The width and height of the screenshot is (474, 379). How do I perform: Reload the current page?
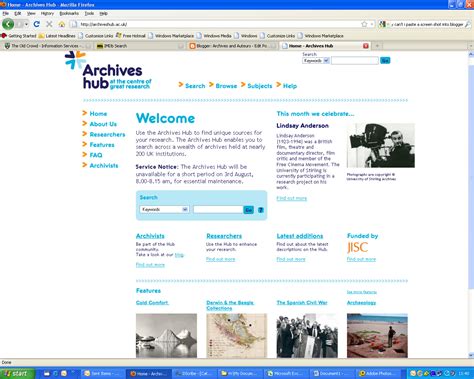tap(37, 24)
